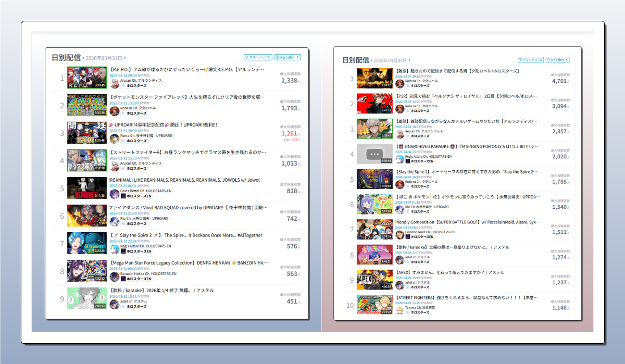
Task: Click the 4,701人 peak viewer count
Action: point(561,81)
